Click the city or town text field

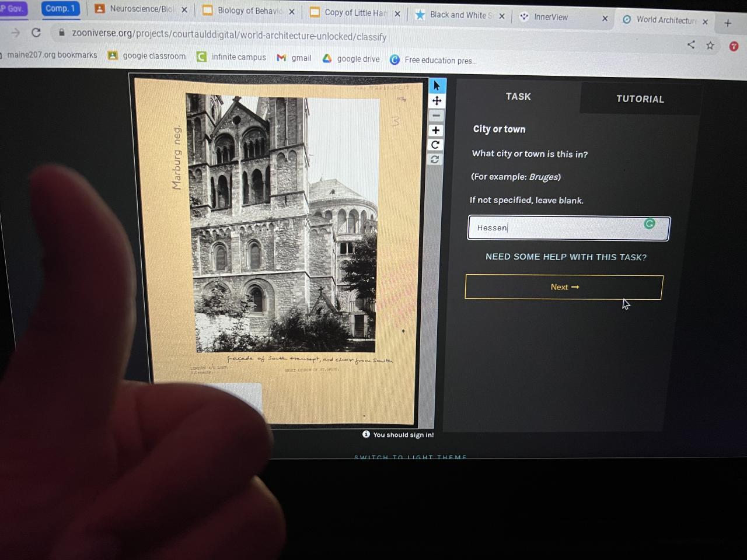[568, 228]
